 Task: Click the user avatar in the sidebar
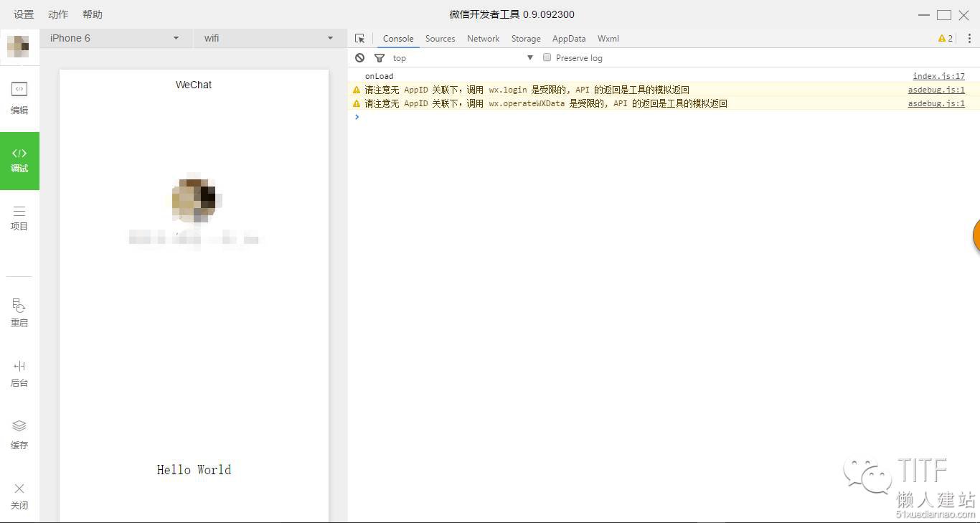click(18, 47)
